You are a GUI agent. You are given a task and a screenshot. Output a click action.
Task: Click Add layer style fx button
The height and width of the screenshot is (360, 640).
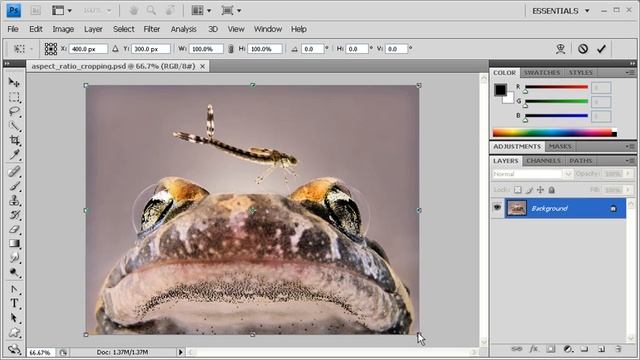click(x=533, y=349)
